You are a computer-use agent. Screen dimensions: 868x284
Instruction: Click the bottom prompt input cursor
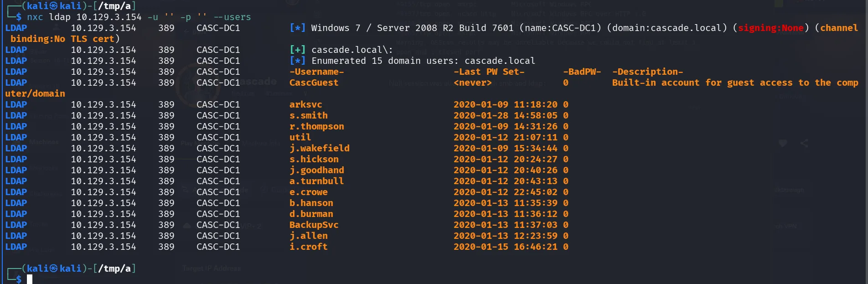30,279
